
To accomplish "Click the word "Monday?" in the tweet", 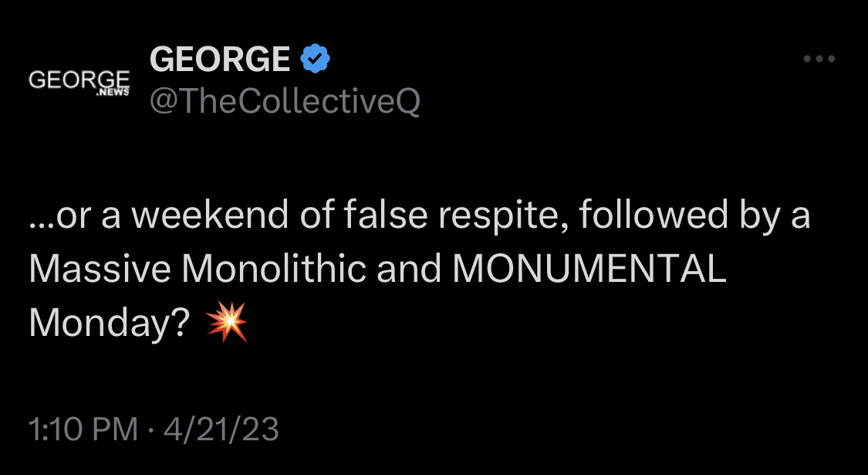I will [x=109, y=323].
